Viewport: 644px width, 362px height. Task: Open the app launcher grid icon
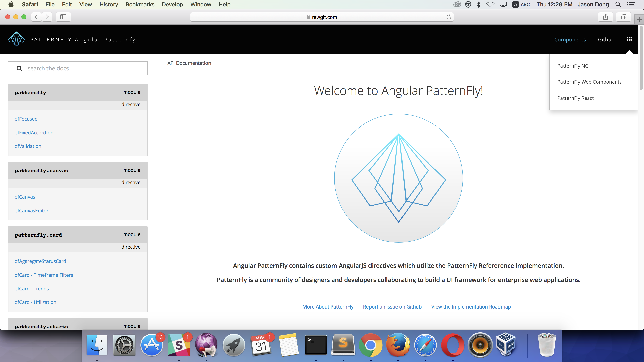tap(629, 39)
